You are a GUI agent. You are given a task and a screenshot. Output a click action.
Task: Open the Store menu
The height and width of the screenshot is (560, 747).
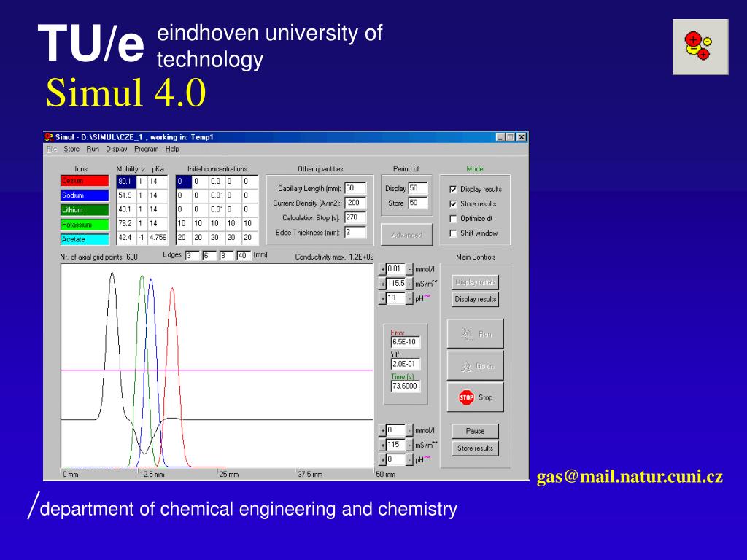[71, 149]
